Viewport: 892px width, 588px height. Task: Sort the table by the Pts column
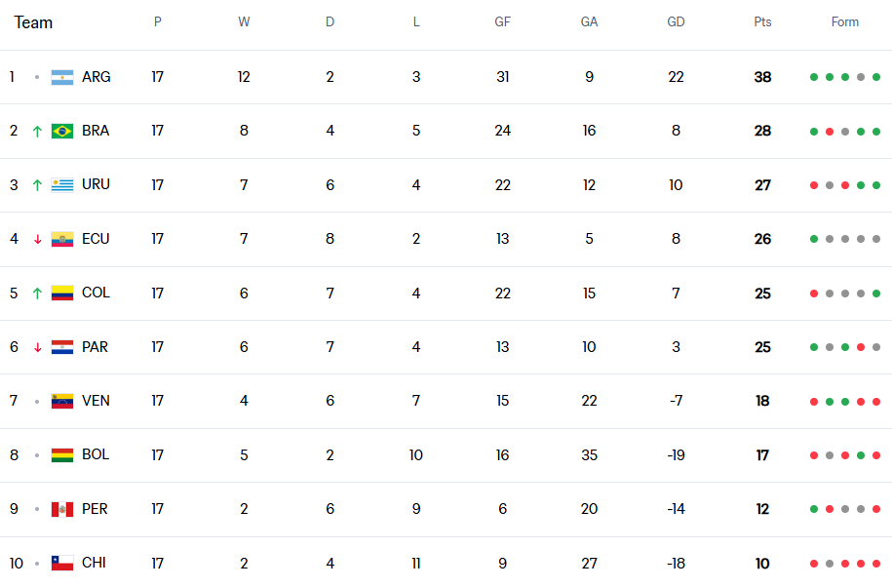coord(762,22)
